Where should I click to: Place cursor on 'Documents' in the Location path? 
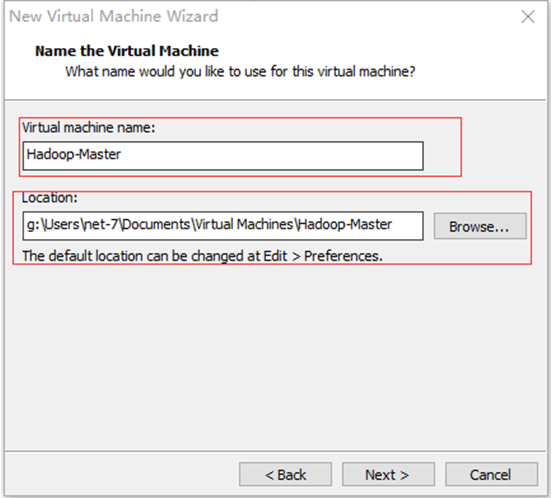click(157, 225)
